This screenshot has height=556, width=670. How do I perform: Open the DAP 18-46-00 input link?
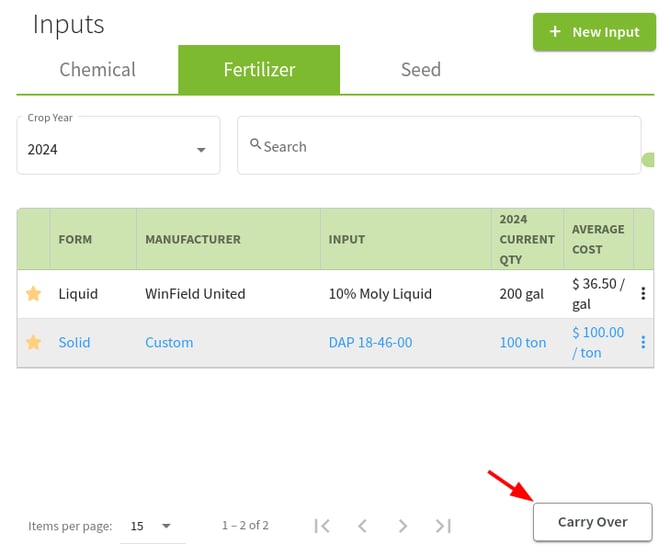point(370,343)
